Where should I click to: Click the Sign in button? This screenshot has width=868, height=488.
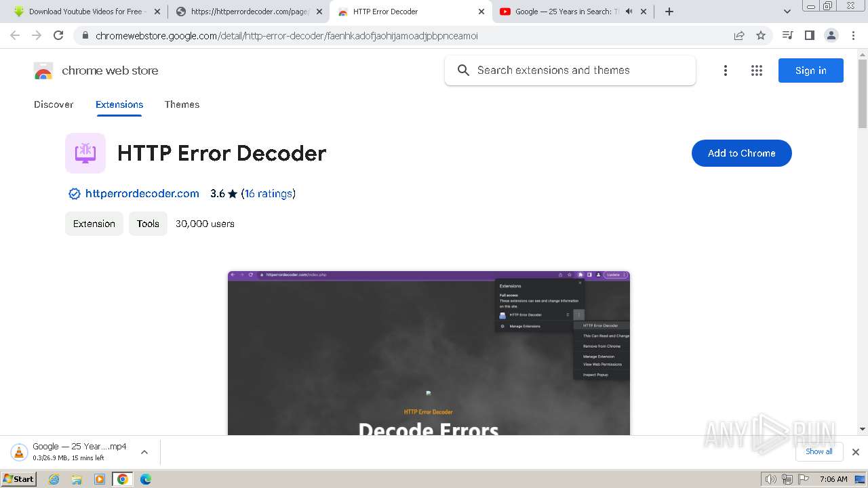tap(811, 70)
